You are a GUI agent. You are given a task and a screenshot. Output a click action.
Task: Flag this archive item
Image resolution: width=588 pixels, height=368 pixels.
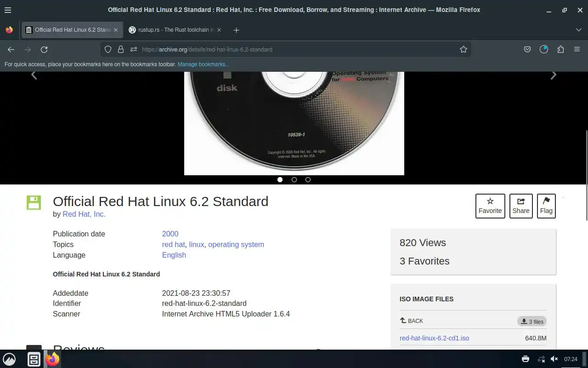(x=546, y=206)
